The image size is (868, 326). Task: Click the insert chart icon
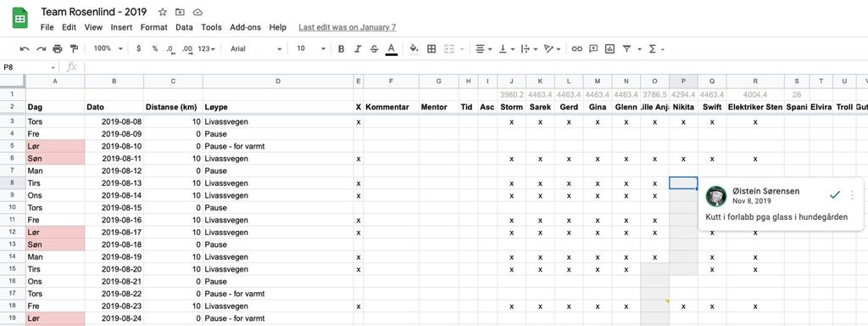609,48
